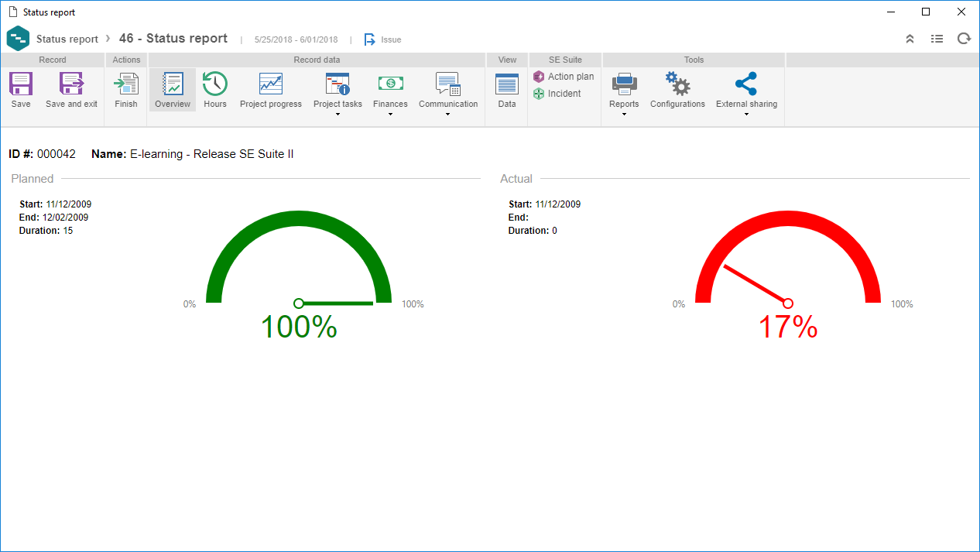Viewport: 980px width, 552px height.
Task: Expand the Project tasks dropdown arrow
Action: (338, 115)
